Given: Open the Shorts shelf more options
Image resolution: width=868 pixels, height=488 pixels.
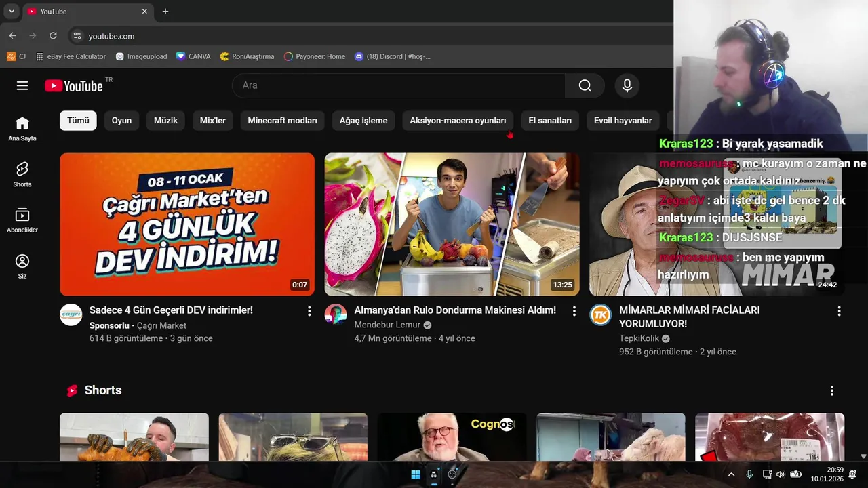Looking at the screenshot, I should (x=832, y=390).
